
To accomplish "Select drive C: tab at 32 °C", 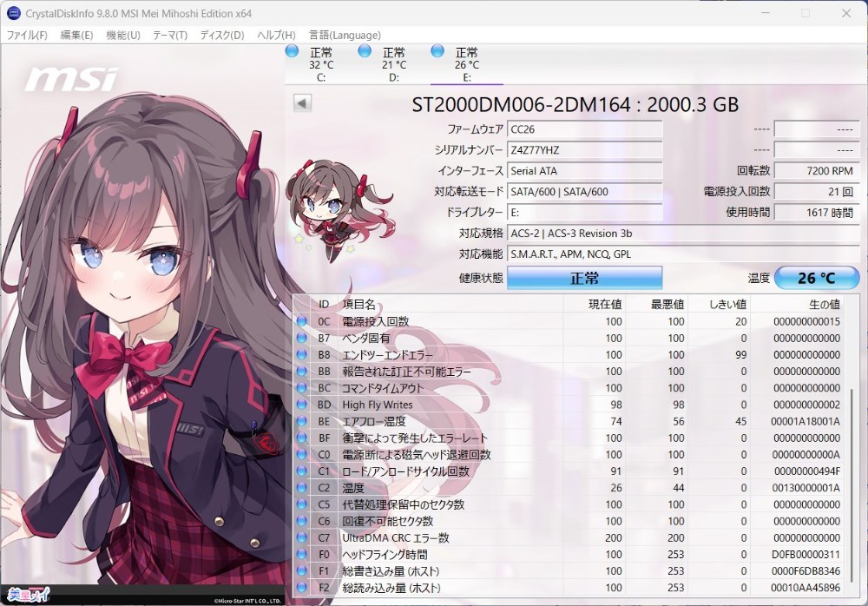I will tap(321, 63).
